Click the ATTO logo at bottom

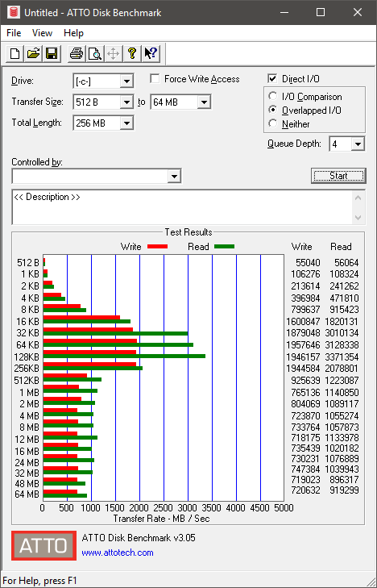point(43,545)
